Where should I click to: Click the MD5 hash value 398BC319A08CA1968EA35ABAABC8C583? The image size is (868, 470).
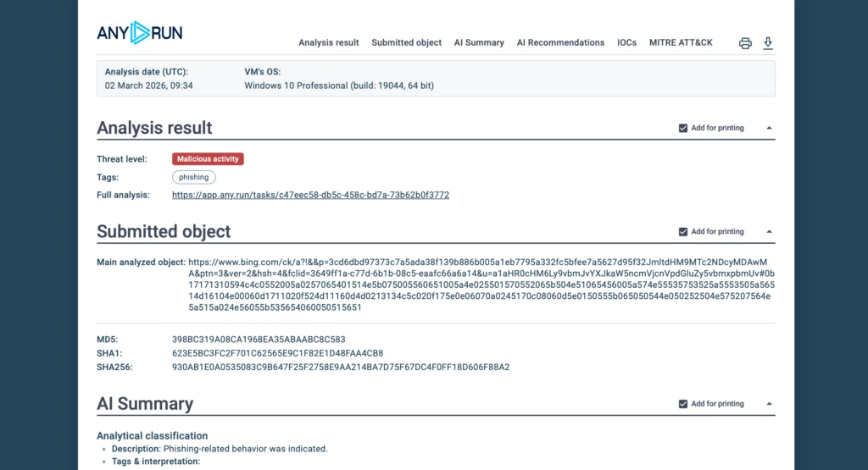coord(259,339)
